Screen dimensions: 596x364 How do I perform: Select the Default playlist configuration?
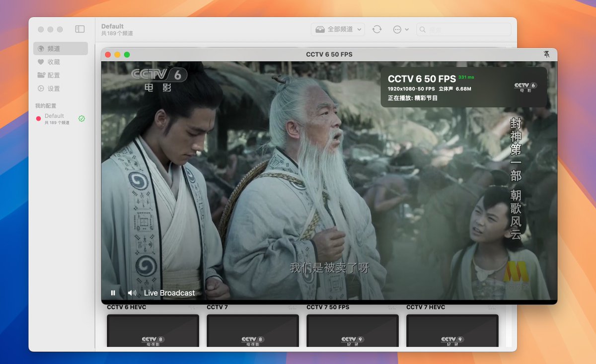click(61, 119)
